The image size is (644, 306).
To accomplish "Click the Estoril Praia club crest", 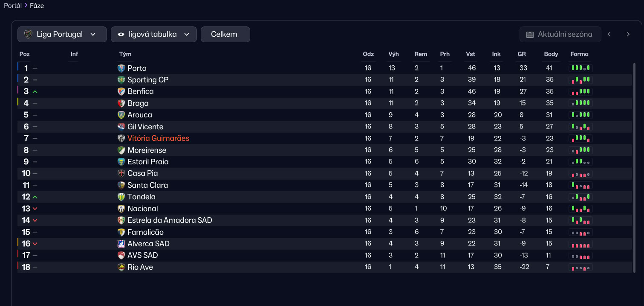I will pos(121,162).
